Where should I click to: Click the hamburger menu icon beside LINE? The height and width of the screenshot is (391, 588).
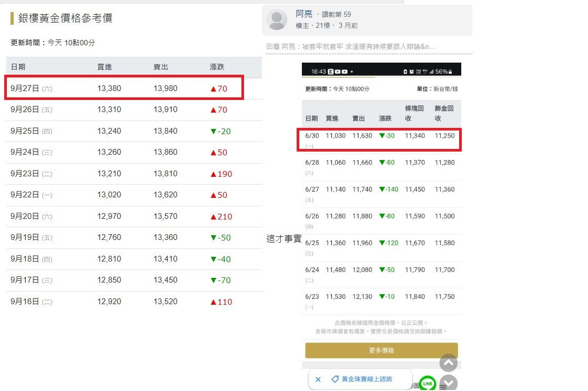click(442, 387)
